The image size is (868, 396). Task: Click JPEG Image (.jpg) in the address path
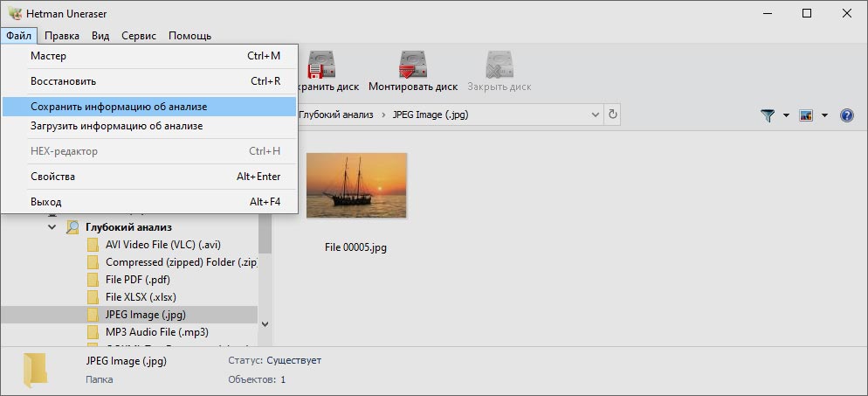[x=431, y=115]
